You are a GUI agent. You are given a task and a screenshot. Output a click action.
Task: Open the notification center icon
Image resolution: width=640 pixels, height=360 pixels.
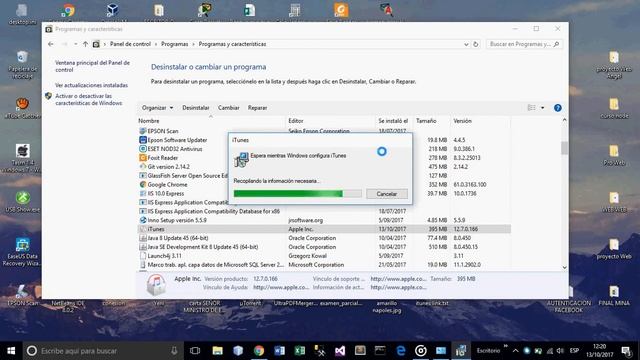point(627,351)
